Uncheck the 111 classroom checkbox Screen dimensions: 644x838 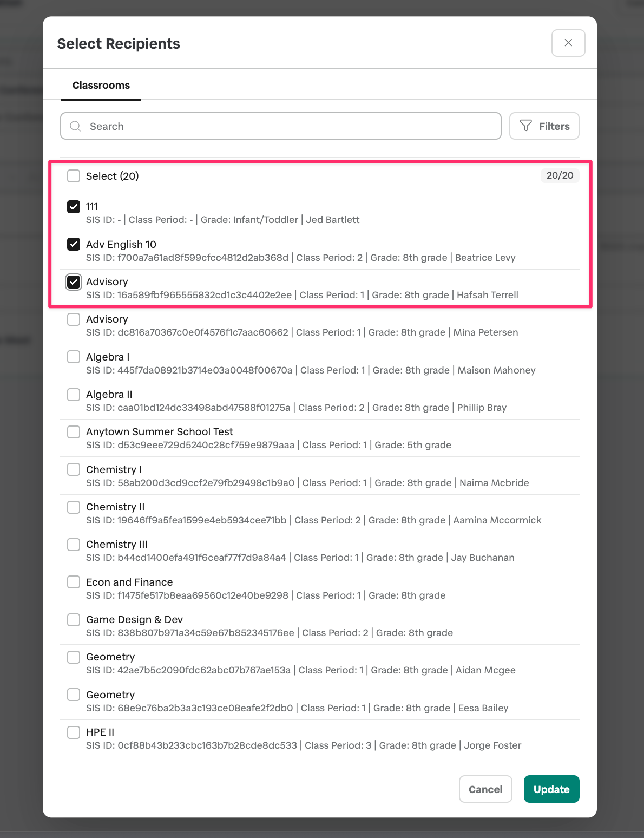74,207
